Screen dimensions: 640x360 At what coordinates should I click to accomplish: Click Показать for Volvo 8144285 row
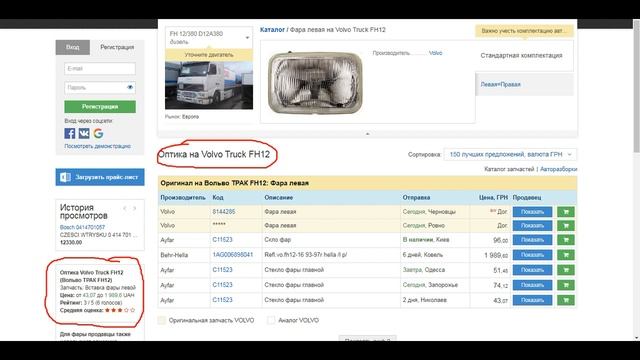(x=532, y=212)
